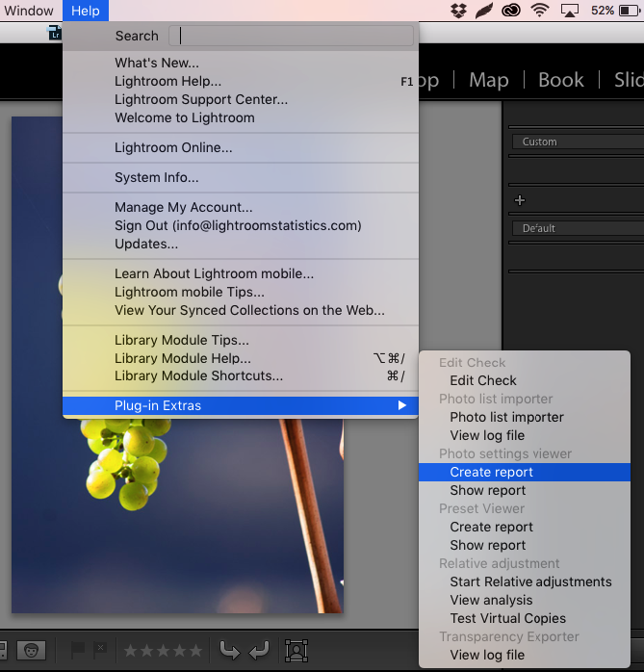Select Edit Check submenu item
Screen dimensions: 644x672
[x=525, y=380]
